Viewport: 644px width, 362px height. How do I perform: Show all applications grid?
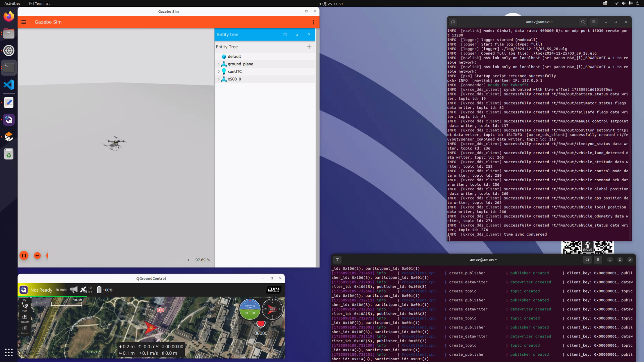pyautogui.click(x=9, y=352)
